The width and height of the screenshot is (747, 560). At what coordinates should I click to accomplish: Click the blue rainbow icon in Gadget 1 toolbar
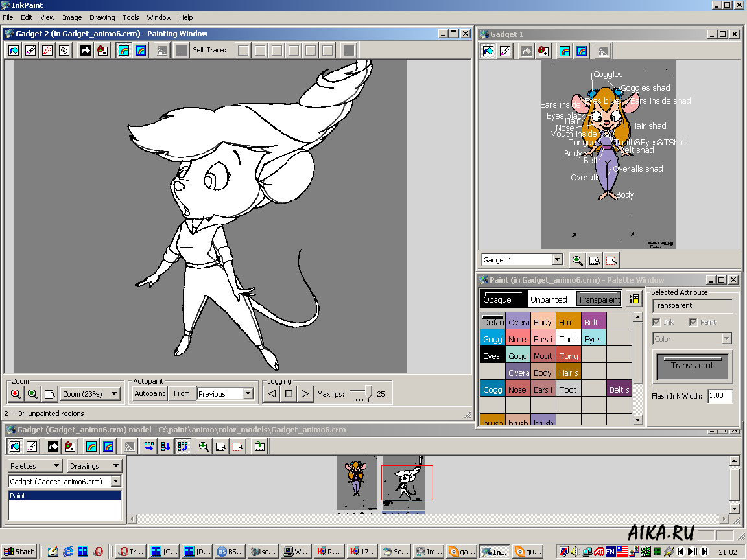click(x=582, y=51)
